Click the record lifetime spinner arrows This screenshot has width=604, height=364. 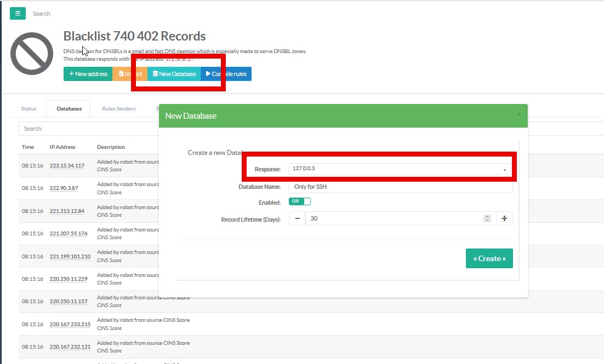pyautogui.click(x=487, y=218)
